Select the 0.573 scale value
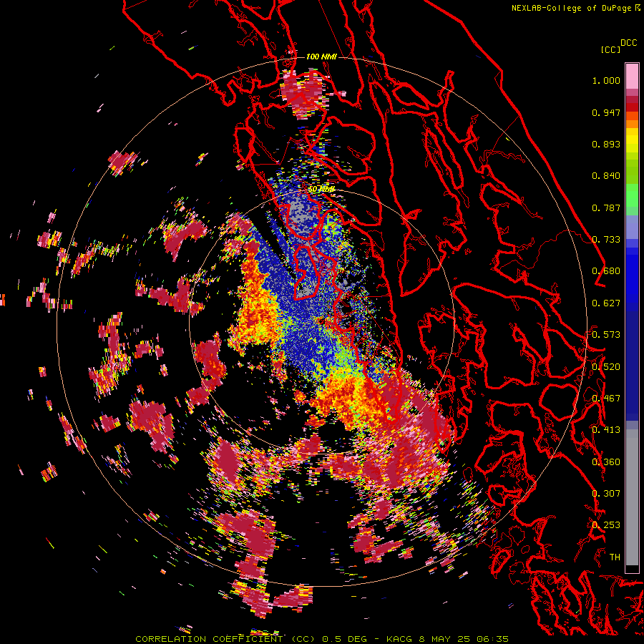644x644 pixels. click(606, 335)
